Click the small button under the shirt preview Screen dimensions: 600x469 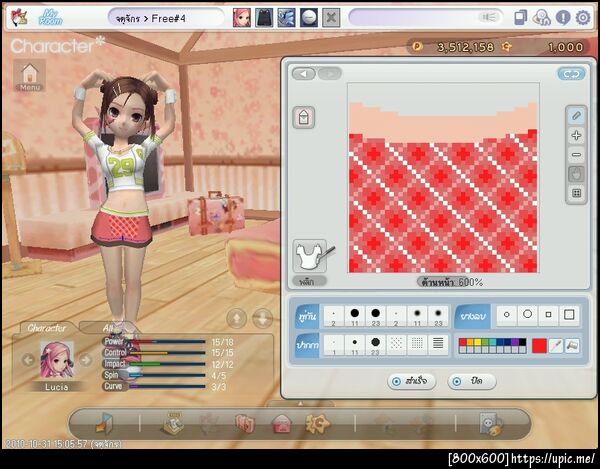310,282
